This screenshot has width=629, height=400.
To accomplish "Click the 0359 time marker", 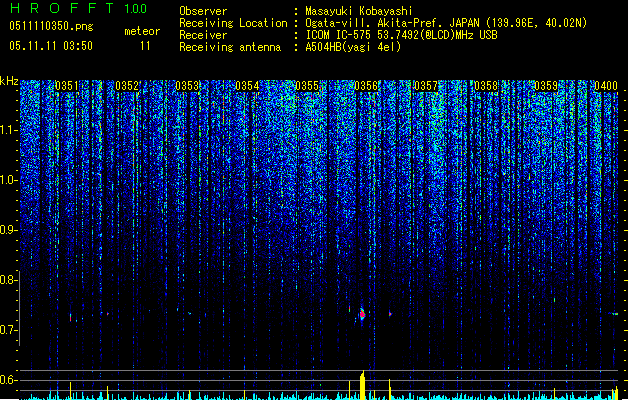I will (546, 86).
